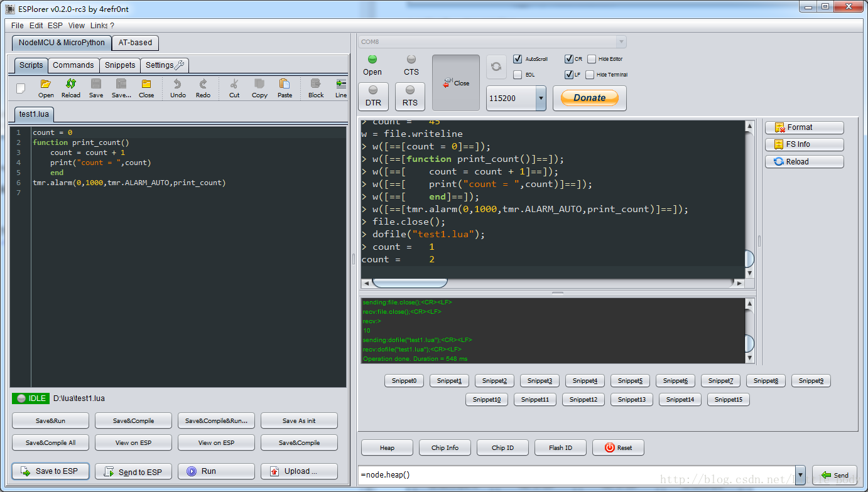The height and width of the screenshot is (492, 868).
Task: Toggle the AutoScroll checkbox
Action: tap(518, 59)
